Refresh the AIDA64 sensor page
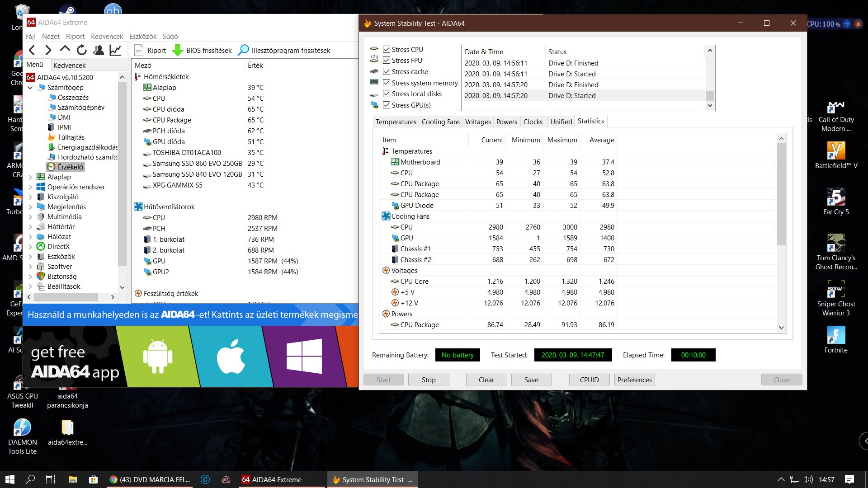 pyautogui.click(x=81, y=50)
